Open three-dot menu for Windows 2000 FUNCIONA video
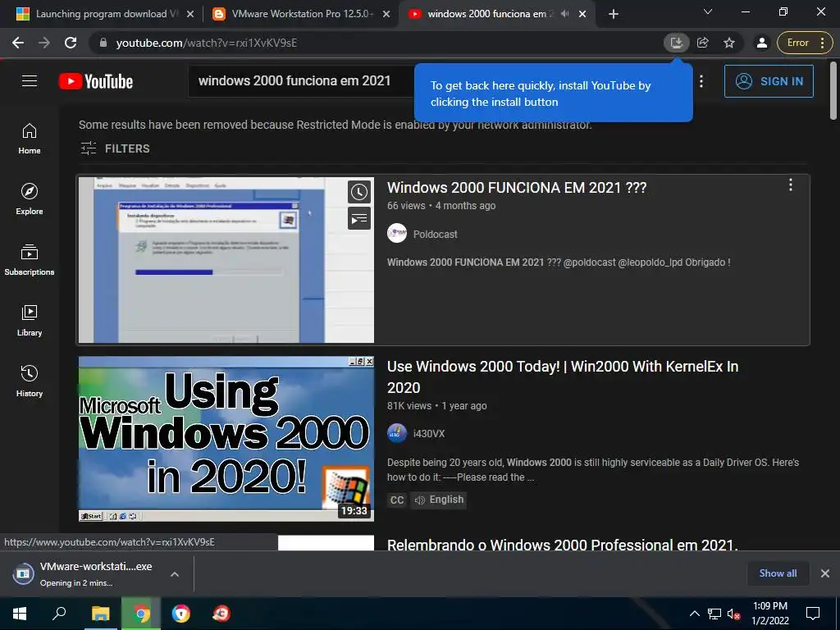The image size is (840, 630). click(x=790, y=185)
